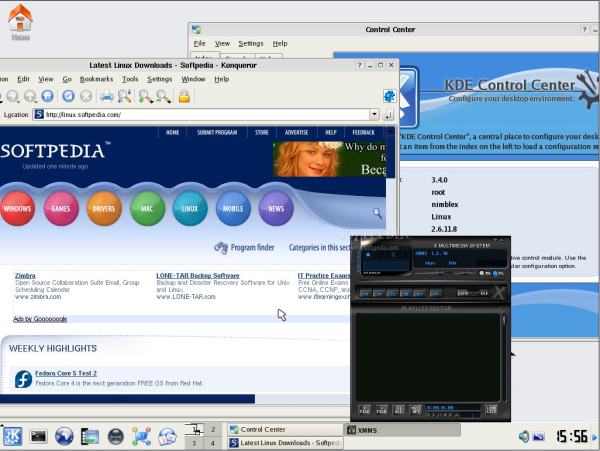Click the STORE link in Softpedia header
Image resolution: width=600 pixels, height=451 pixels.
coord(262,132)
